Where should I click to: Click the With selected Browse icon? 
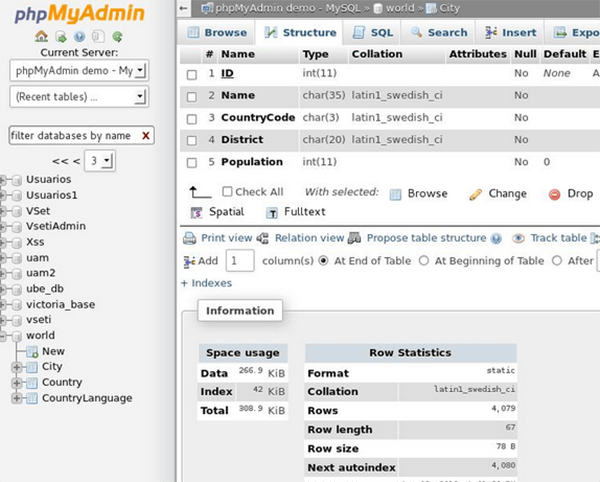pos(395,194)
